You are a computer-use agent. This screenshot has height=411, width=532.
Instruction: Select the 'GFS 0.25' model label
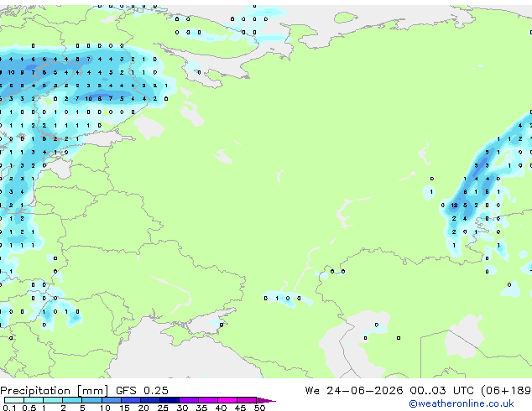pyautogui.click(x=142, y=391)
